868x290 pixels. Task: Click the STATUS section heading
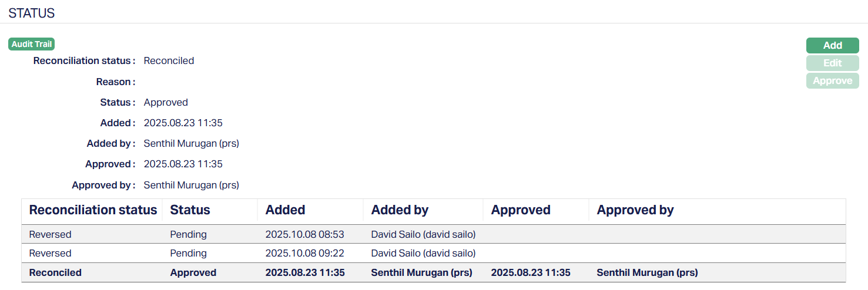tap(32, 13)
